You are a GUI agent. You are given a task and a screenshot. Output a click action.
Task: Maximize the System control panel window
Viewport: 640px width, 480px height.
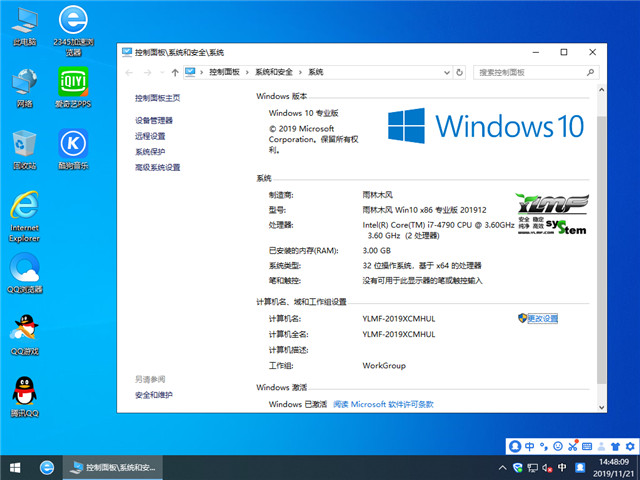click(x=564, y=52)
